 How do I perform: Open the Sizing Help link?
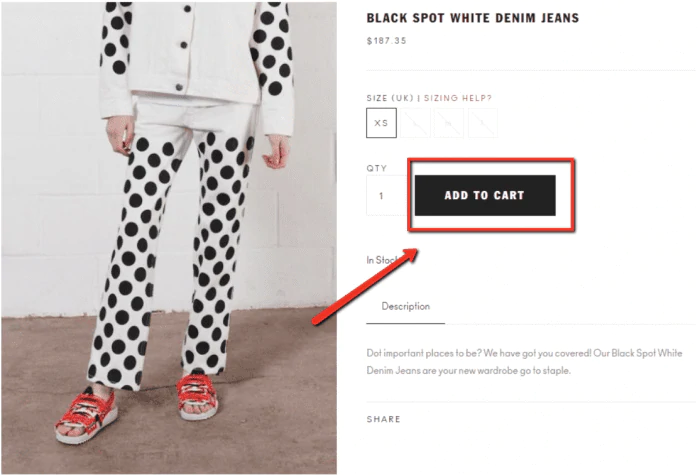click(x=457, y=98)
